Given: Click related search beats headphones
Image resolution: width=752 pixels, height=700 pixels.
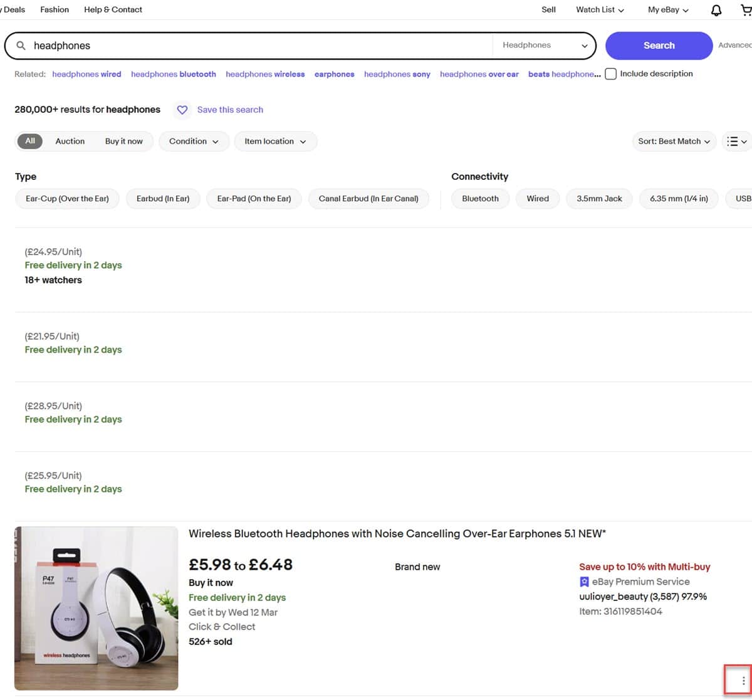Looking at the screenshot, I should tap(564, 74).
